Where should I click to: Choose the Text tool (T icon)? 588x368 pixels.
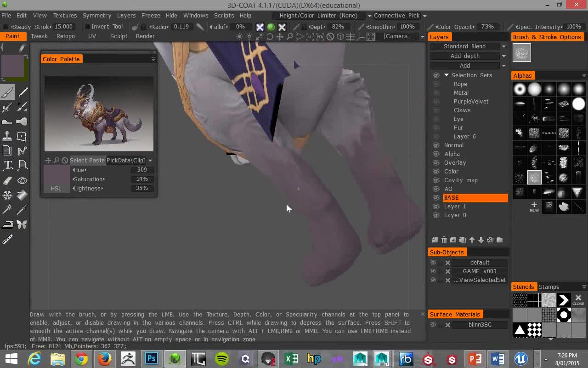(x=7, y=165)
